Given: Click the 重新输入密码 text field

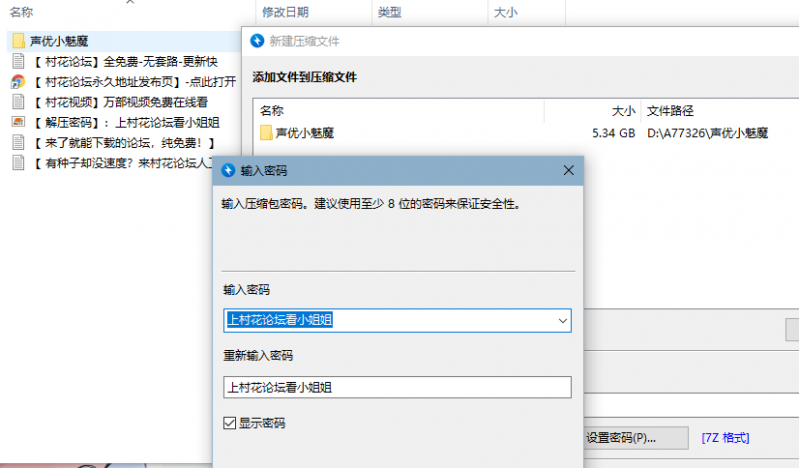Looking at the screenshot, I should (x=397, y=387).
